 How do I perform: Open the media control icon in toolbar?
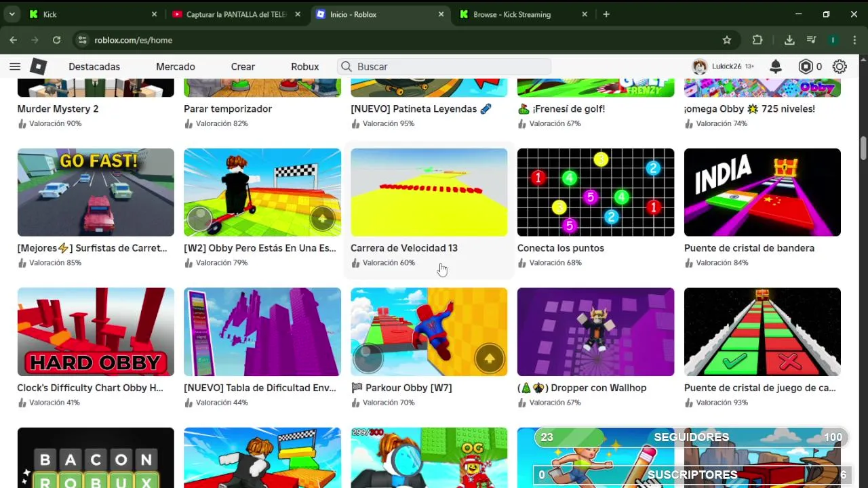click(x=811, y=40)
